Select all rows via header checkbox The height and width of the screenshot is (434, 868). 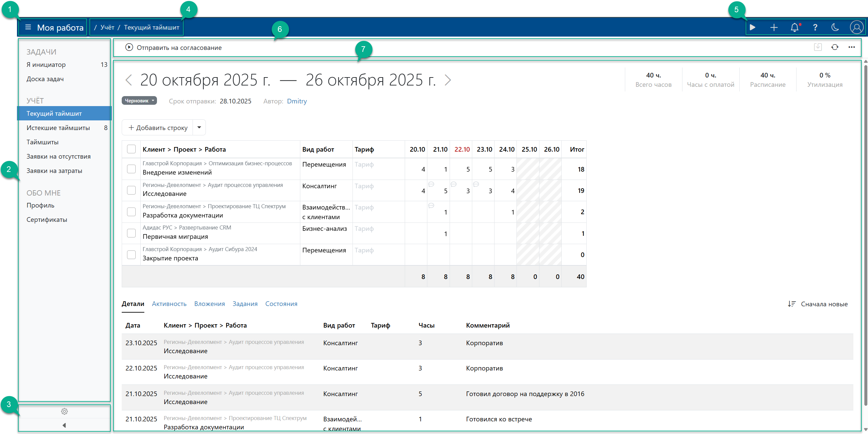tap(131, 149)
